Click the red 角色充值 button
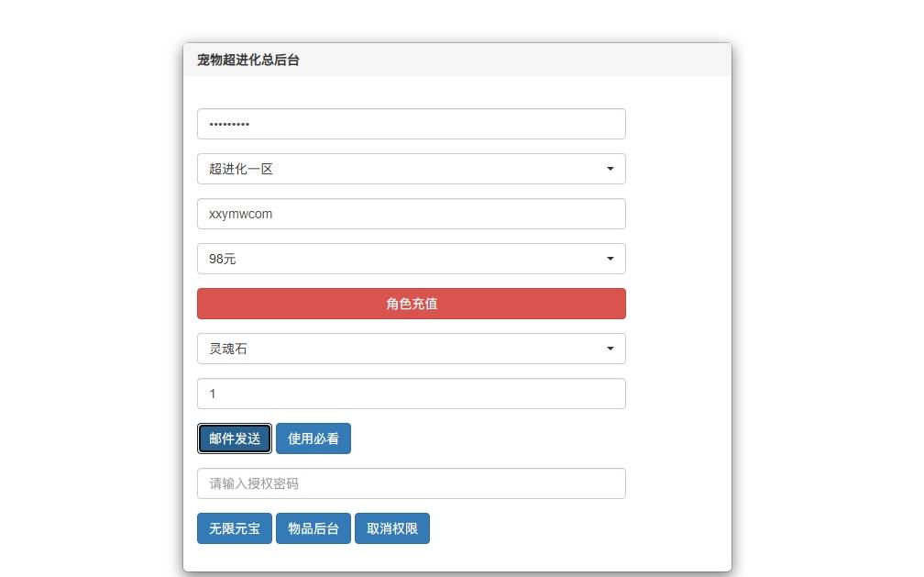Screen dimensions: 924x577 [x=412, y=304]
